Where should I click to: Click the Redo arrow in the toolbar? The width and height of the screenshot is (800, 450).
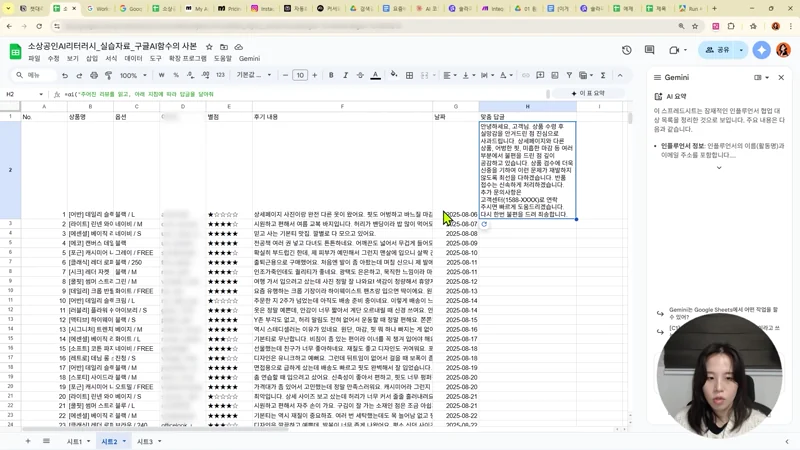pos(79,76)
